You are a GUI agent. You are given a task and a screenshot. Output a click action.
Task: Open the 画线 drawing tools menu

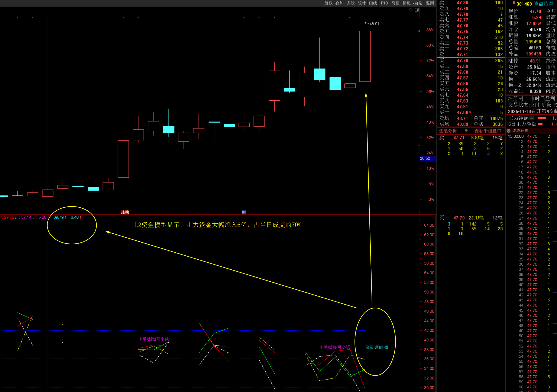click(373, 3)
